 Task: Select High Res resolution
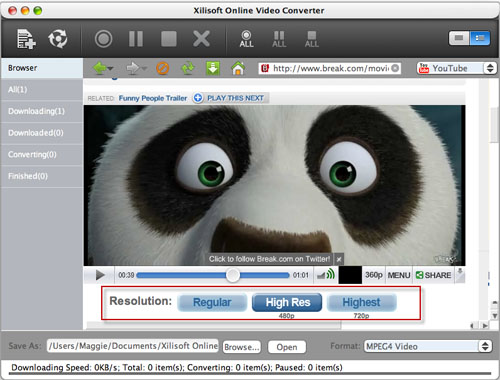tap(287, 302)
